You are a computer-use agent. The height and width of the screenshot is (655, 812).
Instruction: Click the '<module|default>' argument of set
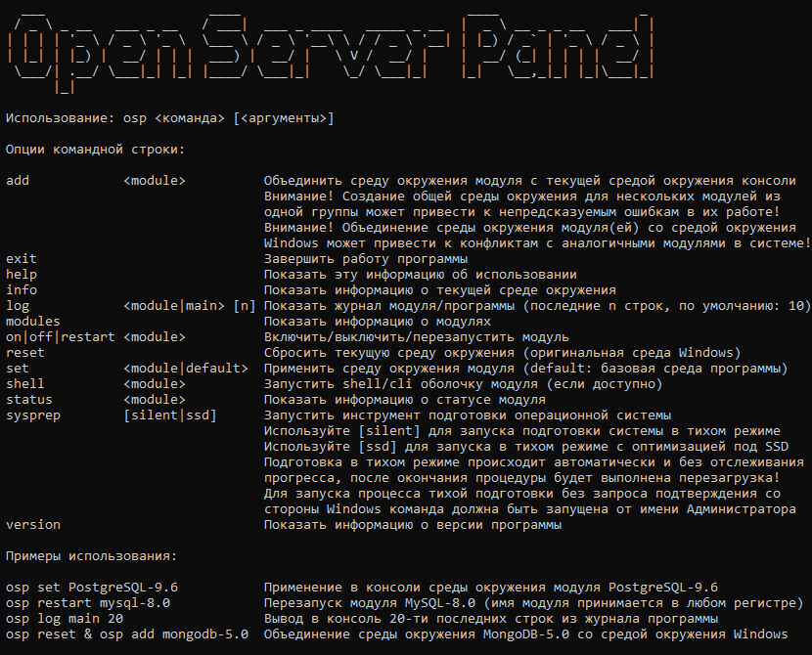click(185, 369)
